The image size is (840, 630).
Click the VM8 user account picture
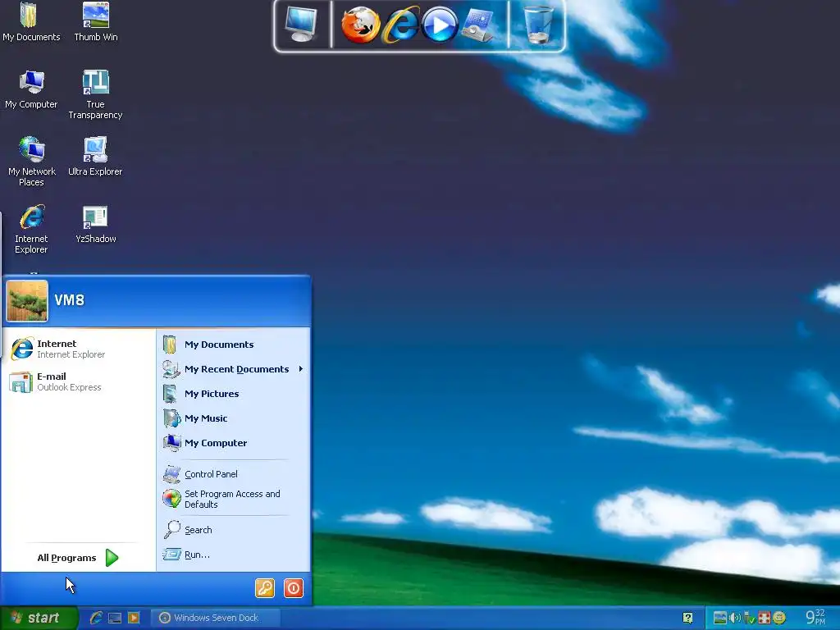(27, 300)
